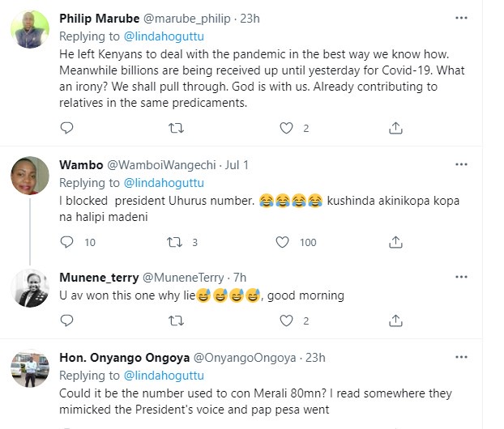This screenshot has width=504, height=429.
Task: Retweet Wambo's tweet with 3 retweets
Action: coord(174,242)
